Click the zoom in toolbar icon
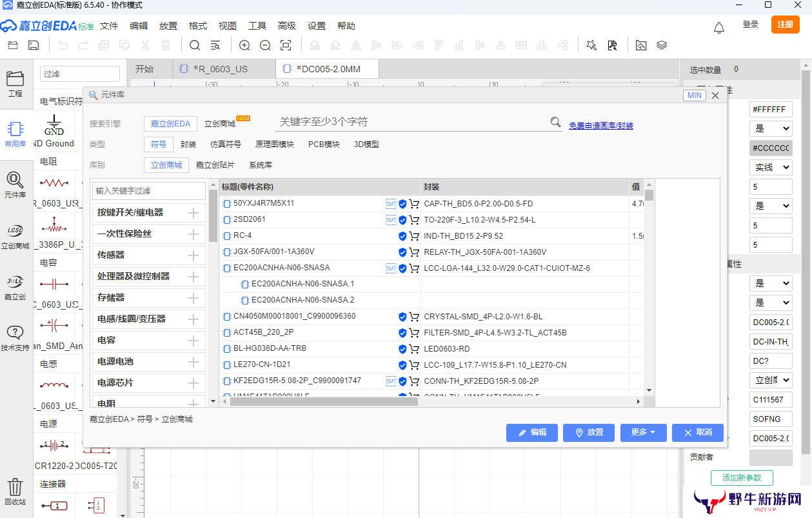The image size is (812, 518). click(x=244, y=45)
